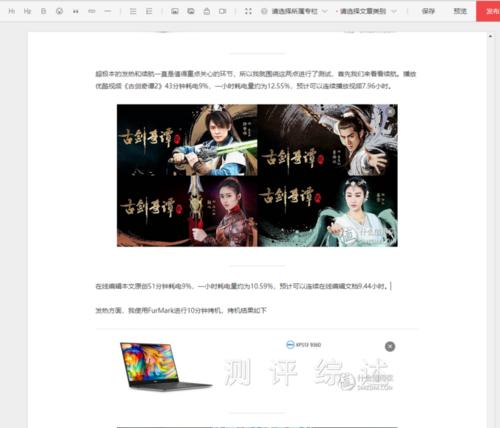This screenshot has width=500, height=428.
Task: Place cursor in paragraph mentioning 10.59%
Action: pyautogui.click(x=243, y=286)
